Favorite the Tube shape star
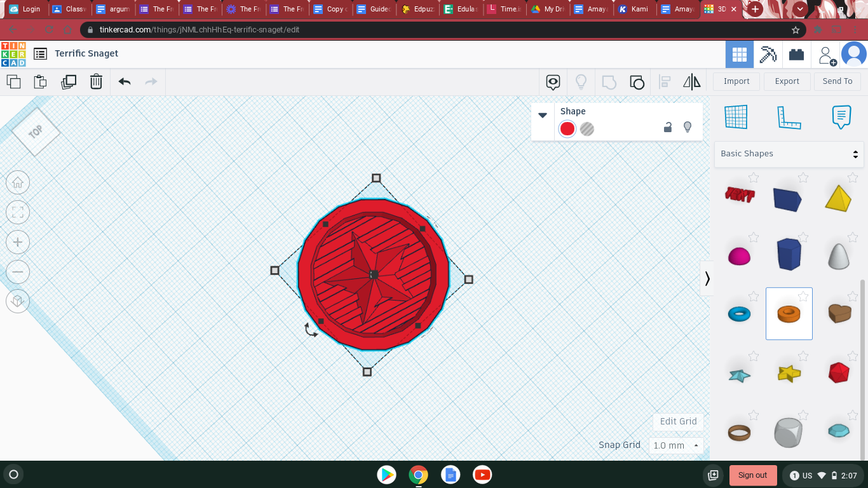 click(803, 296)
